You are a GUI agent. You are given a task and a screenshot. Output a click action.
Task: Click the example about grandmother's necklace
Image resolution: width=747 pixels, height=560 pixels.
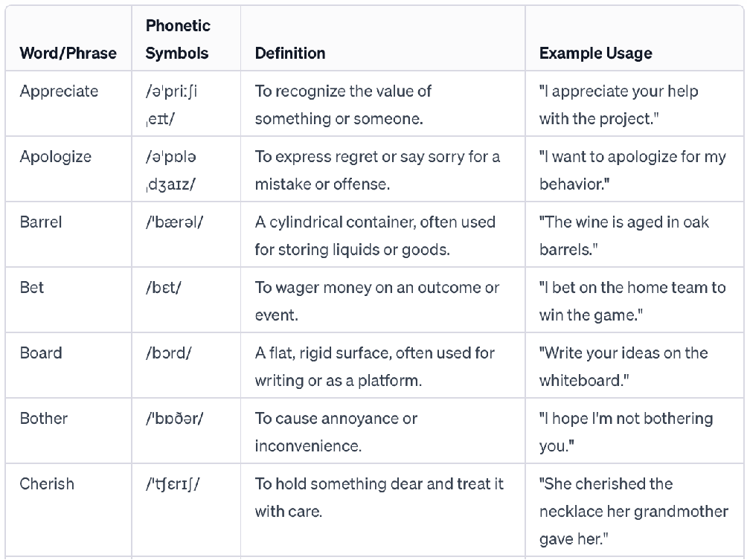pyautogui.click(x=633, y=511)
